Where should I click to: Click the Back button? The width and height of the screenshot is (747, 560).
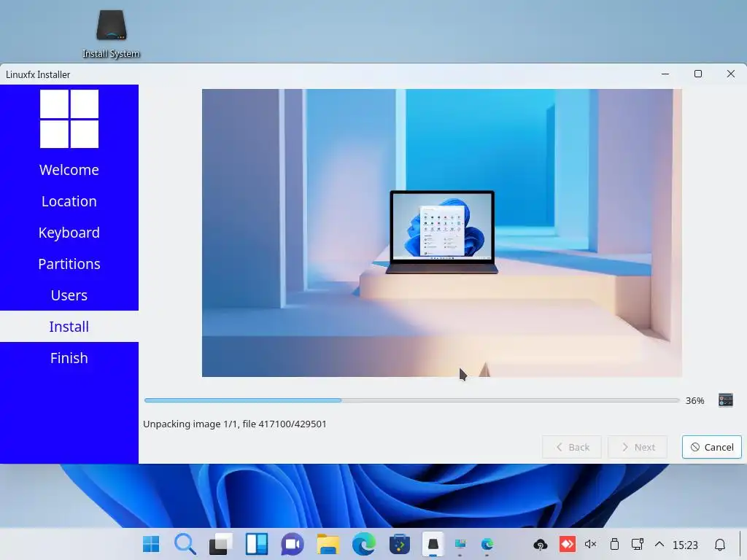tap(572, 447)
